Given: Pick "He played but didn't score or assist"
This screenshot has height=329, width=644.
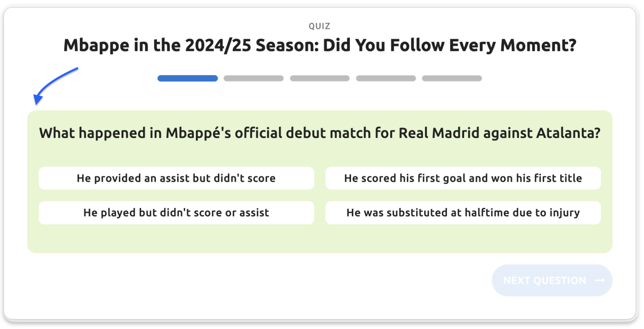Looking at the screenshot, I should tap(176, 213).
